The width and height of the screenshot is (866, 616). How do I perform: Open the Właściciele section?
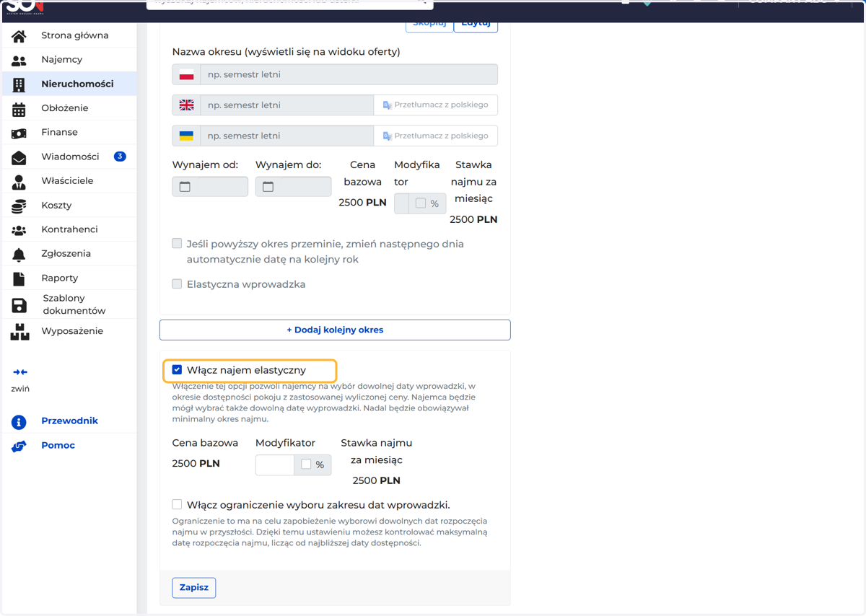[69, 180]
